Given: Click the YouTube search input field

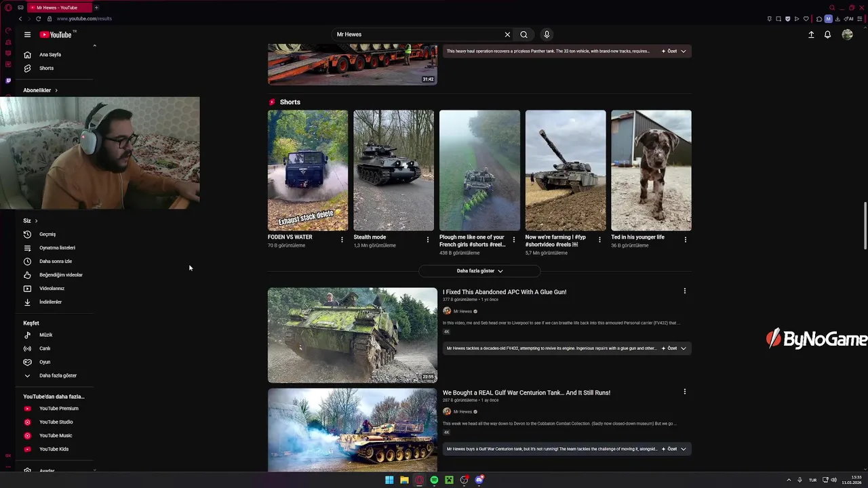Looking at the screenshot, I should pos(417,35).
